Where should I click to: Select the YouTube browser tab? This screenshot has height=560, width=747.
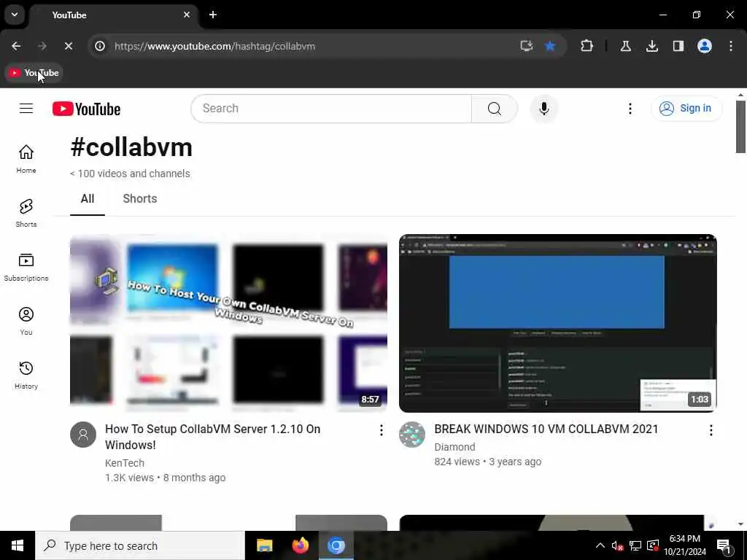(113, 15)
